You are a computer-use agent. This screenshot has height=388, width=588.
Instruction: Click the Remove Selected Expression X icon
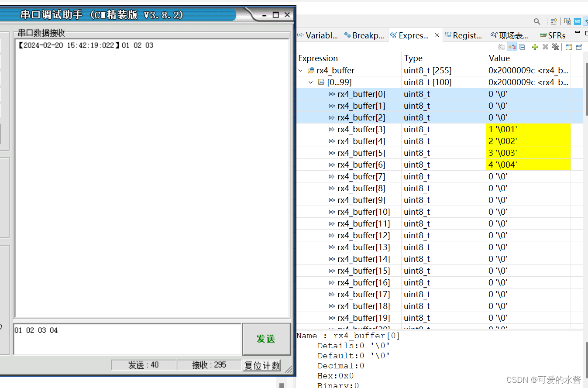[545, 47]
